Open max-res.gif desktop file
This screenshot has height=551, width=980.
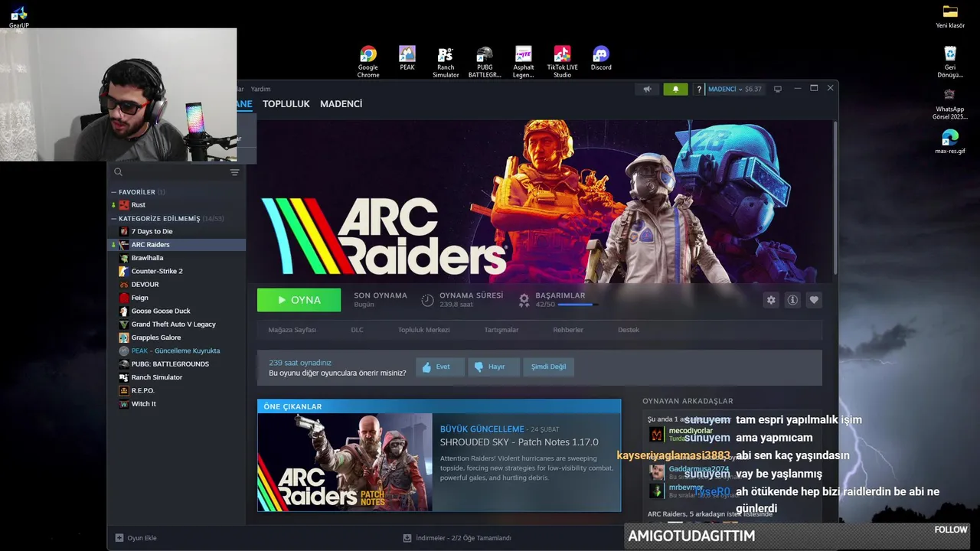click(950, 142)
